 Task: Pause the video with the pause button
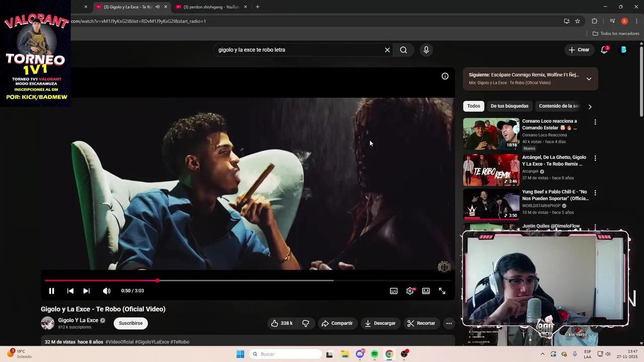pos(51,291)
